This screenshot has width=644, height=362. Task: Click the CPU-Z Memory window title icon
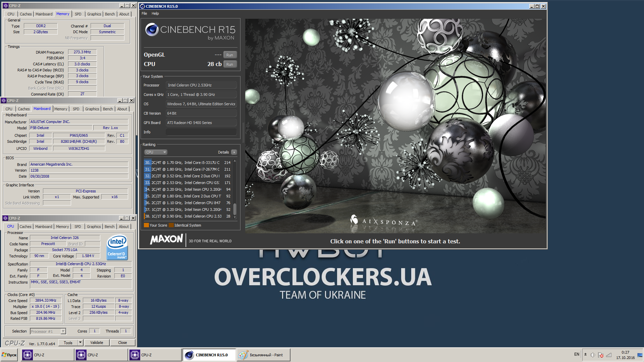pyautogui.click(x=5, y=6)
